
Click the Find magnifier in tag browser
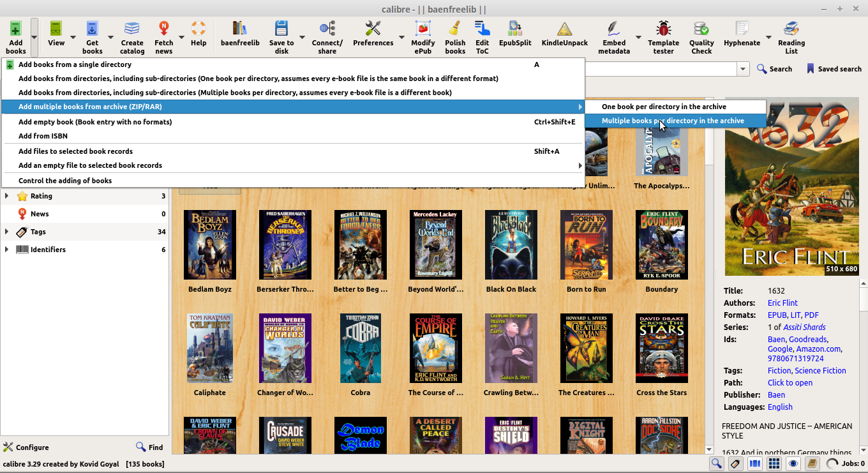click(x=140, y=447)
